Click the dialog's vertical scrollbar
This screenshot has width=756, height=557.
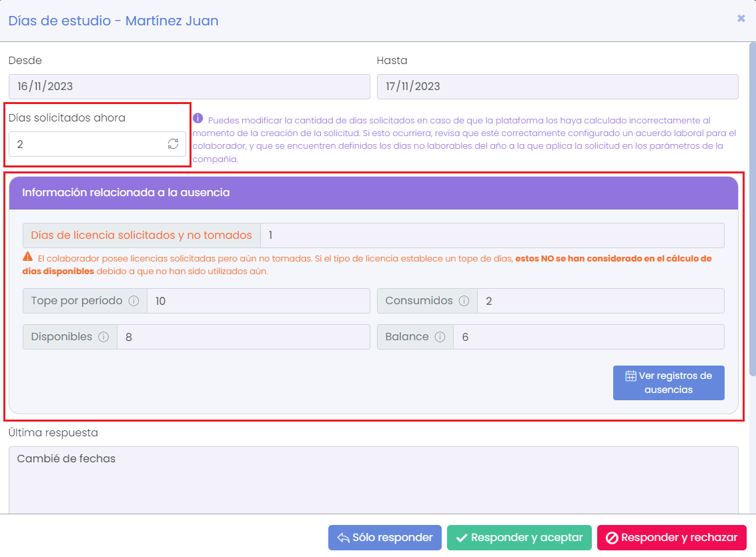tap(753, 200)
